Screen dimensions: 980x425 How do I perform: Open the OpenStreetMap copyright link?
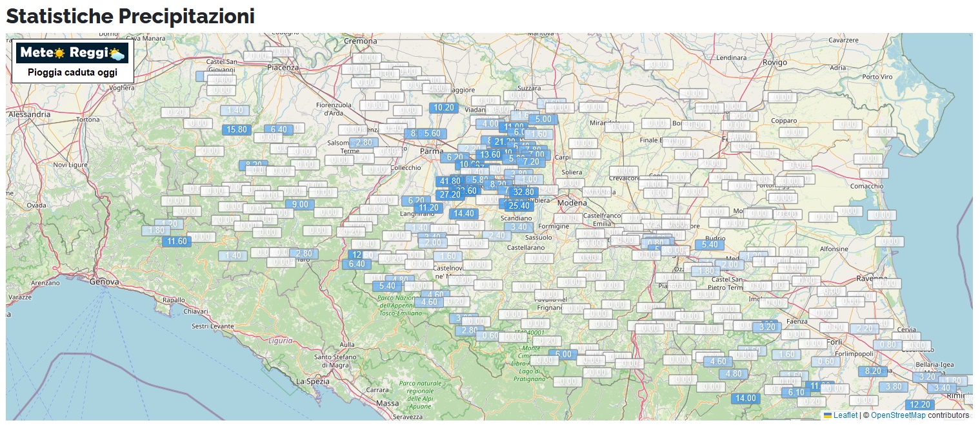coord(898,415)
